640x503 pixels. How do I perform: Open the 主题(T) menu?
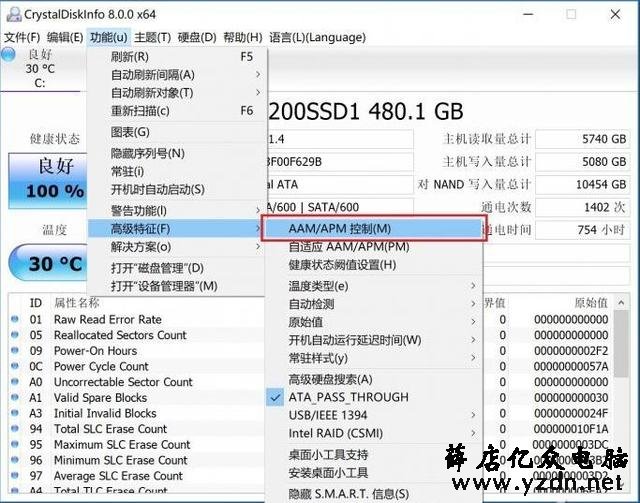click(152, 37)
